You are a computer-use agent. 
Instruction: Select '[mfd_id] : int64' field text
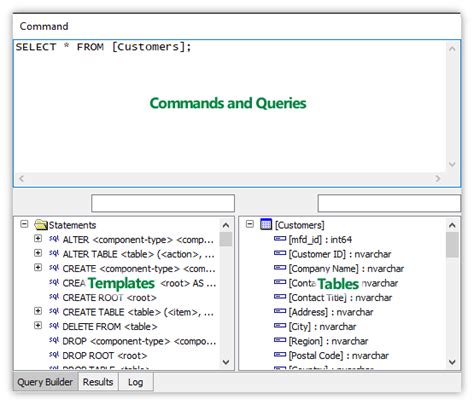(320, 239)
